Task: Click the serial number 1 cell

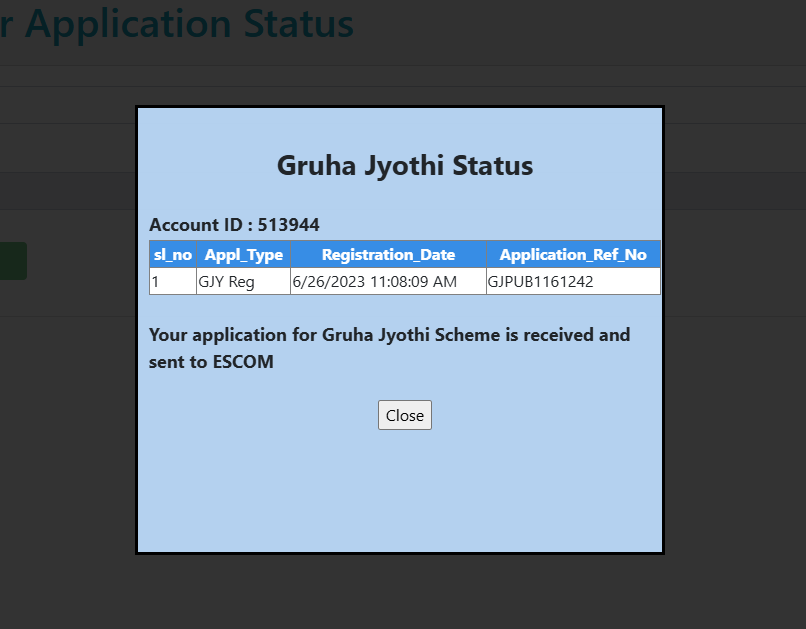Action: point(173,282)
